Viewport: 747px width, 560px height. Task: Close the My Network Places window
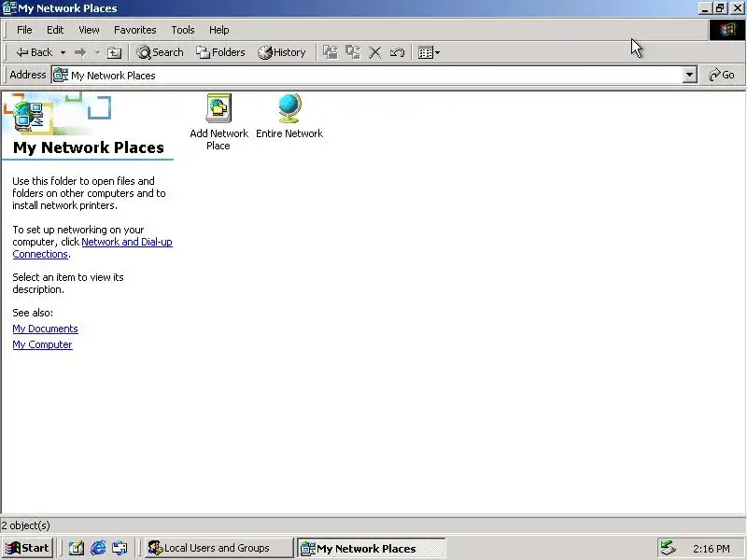point(737,8)
